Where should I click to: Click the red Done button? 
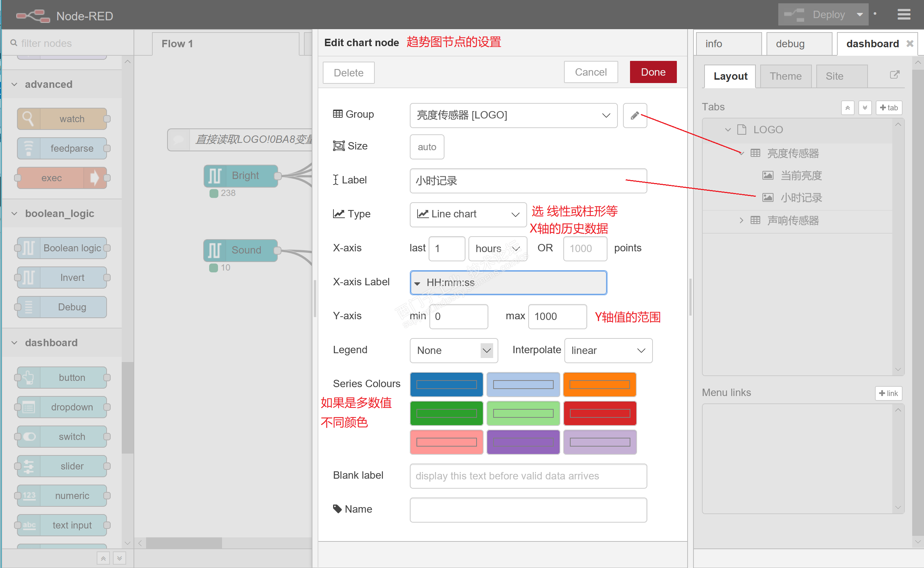pyautogui.click(x=653, y=72)
